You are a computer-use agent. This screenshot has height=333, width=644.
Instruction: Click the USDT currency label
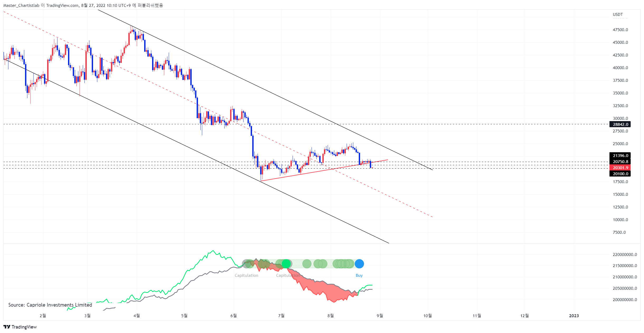point(618,15)
